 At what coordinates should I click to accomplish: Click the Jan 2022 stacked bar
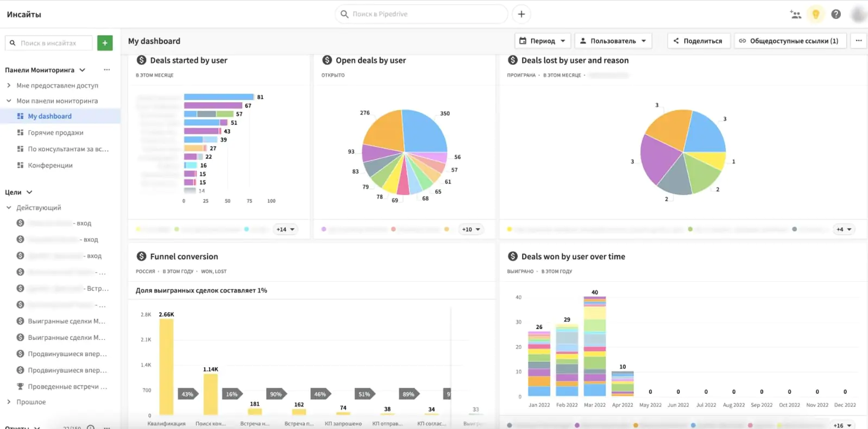tap(539, 364)
